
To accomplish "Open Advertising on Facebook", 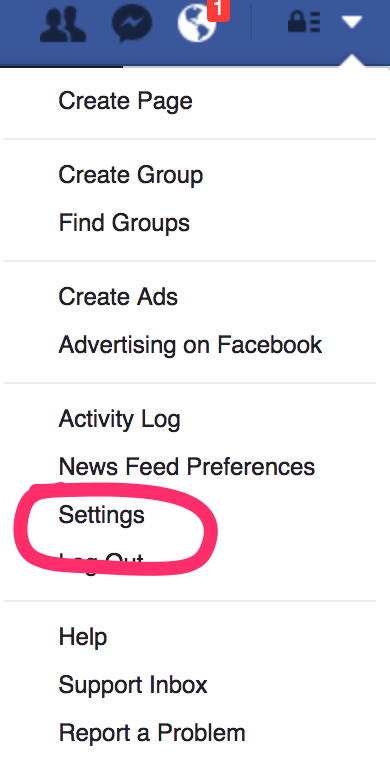I will [190, 345].
